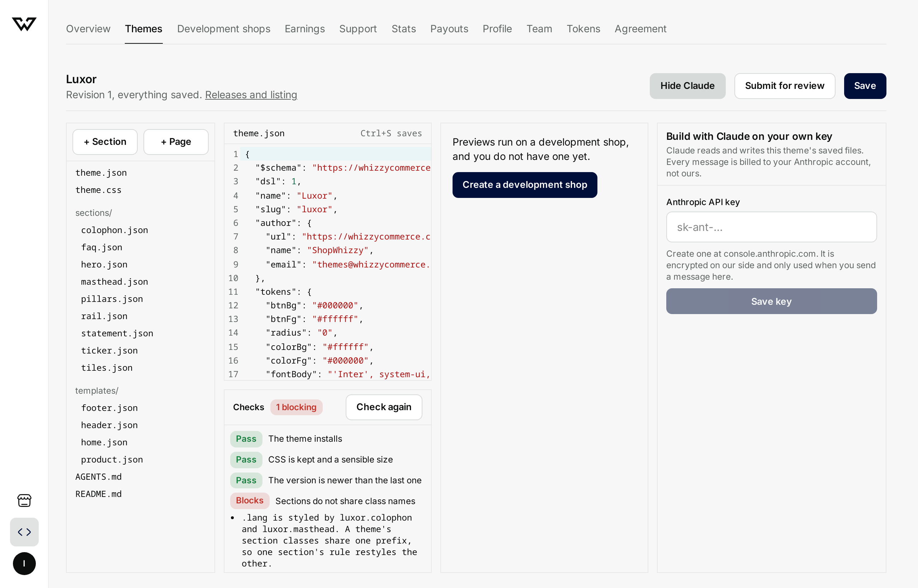Click editor line 14 radius value
Viewport: 918px width, 588px height.
click(x=325, y=333)
